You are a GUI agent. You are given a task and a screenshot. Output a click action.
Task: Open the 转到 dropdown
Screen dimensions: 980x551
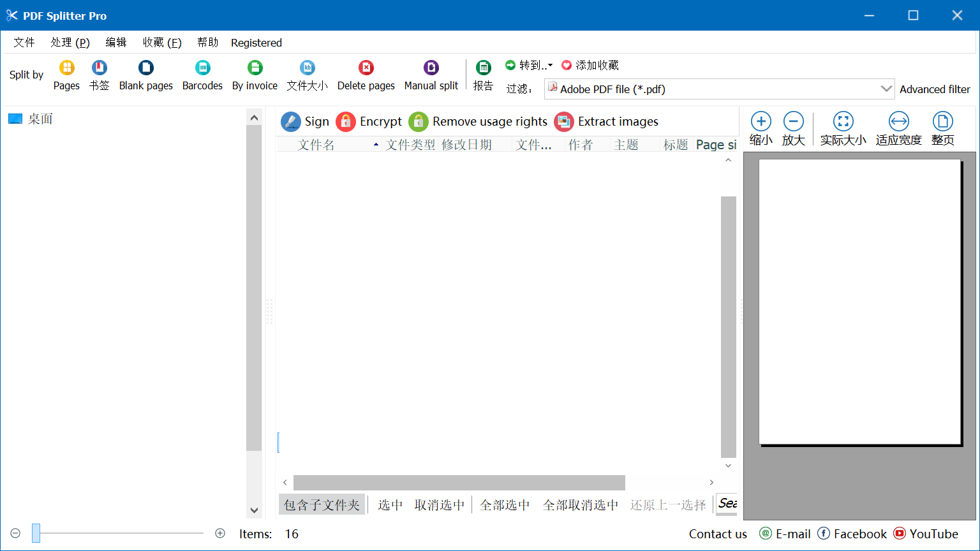click(x=529, y=65)
